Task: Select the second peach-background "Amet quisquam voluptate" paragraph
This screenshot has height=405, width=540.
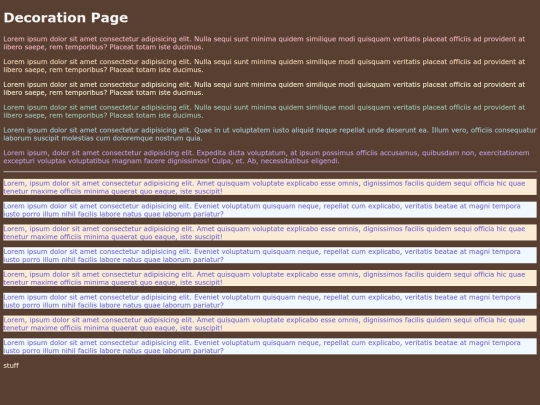Action: click(270, 232)
